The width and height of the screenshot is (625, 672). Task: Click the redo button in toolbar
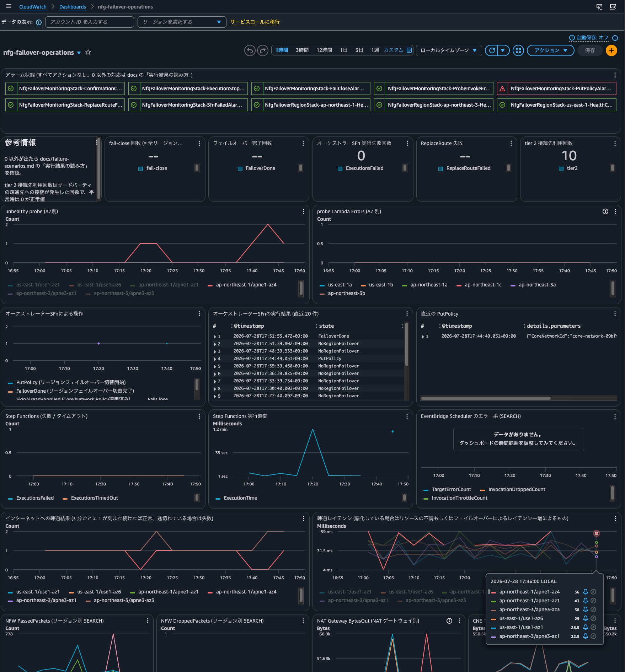tap(263, 50)
